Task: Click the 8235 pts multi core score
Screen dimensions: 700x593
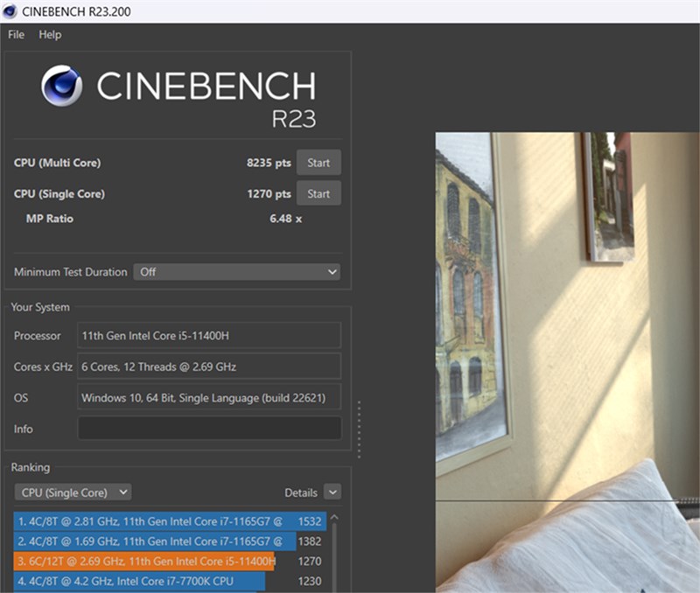Action: [269, 163]
